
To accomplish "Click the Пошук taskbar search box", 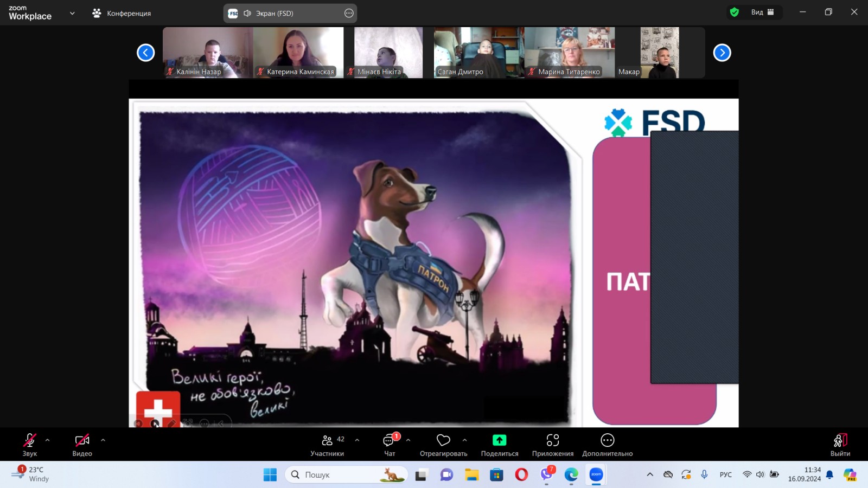I will (x=346, y=475).
